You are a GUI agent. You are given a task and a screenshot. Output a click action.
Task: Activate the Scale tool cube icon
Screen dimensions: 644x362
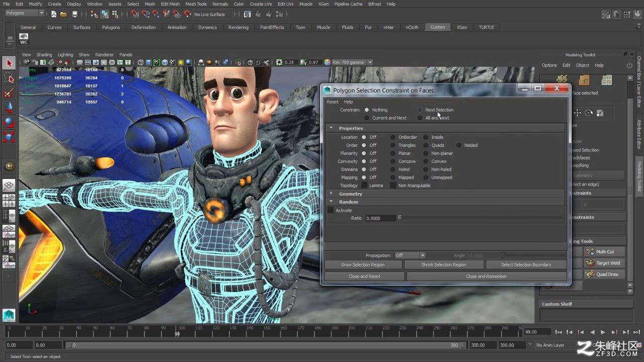click(x=9, y=137)
